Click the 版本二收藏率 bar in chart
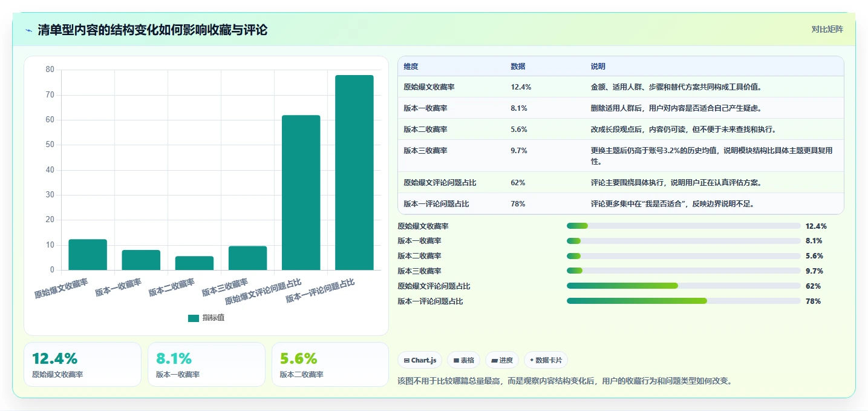 pos(194,263)
